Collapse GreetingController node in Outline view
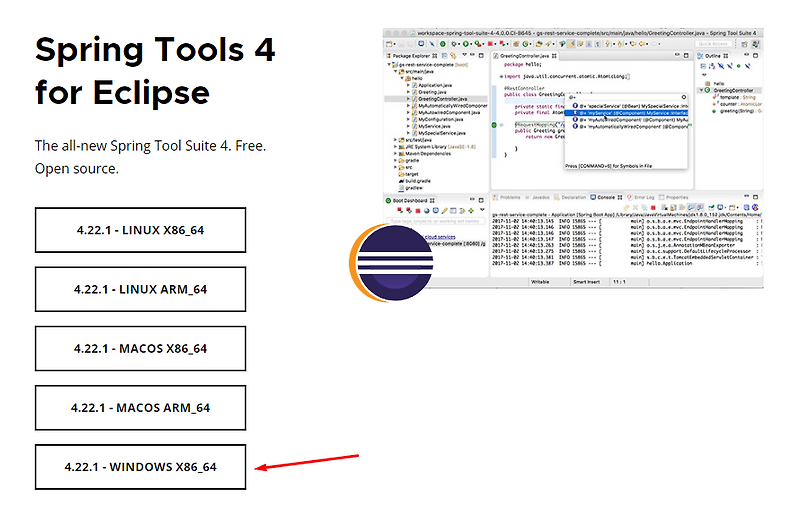The width and height of the screenshot is (800, 516). (x=701, y=90)
